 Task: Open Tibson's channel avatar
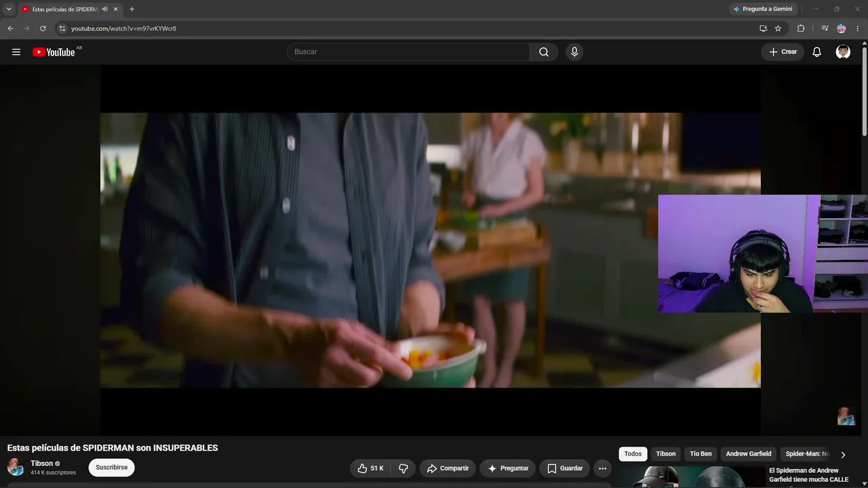(x=16, y=467)
